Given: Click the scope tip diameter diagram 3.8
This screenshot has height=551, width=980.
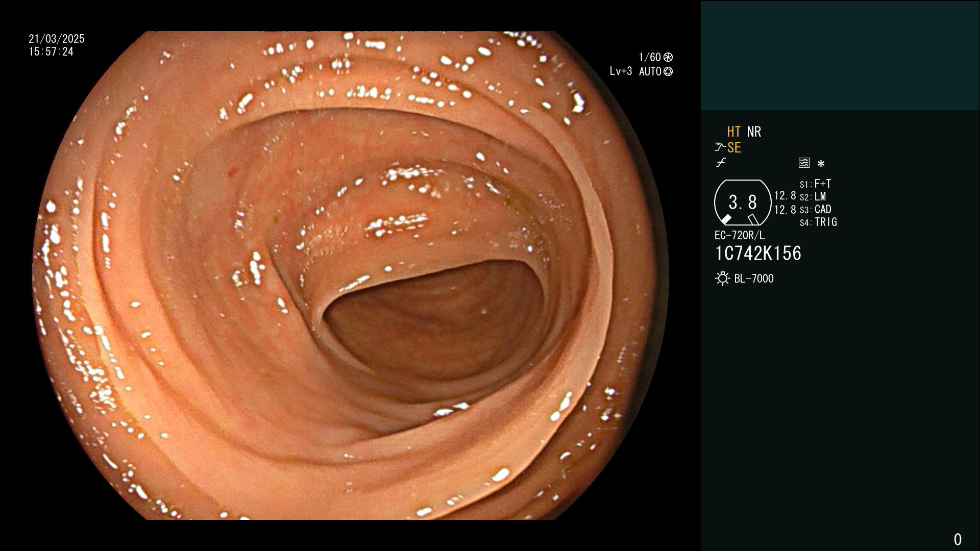Looking at the screenshot, I should [743, 203].
